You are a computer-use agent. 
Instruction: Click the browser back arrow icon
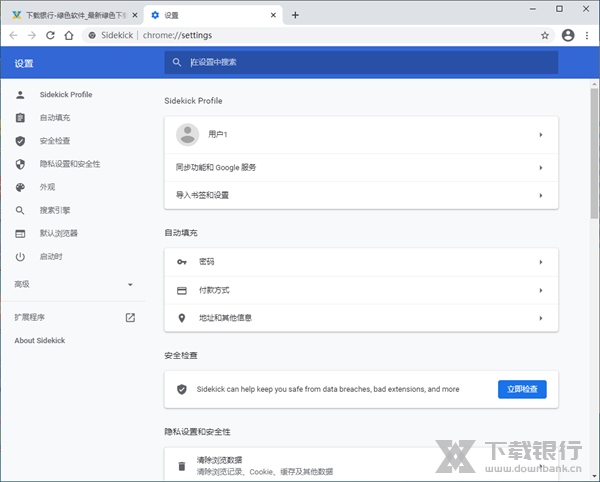point(12,35)
